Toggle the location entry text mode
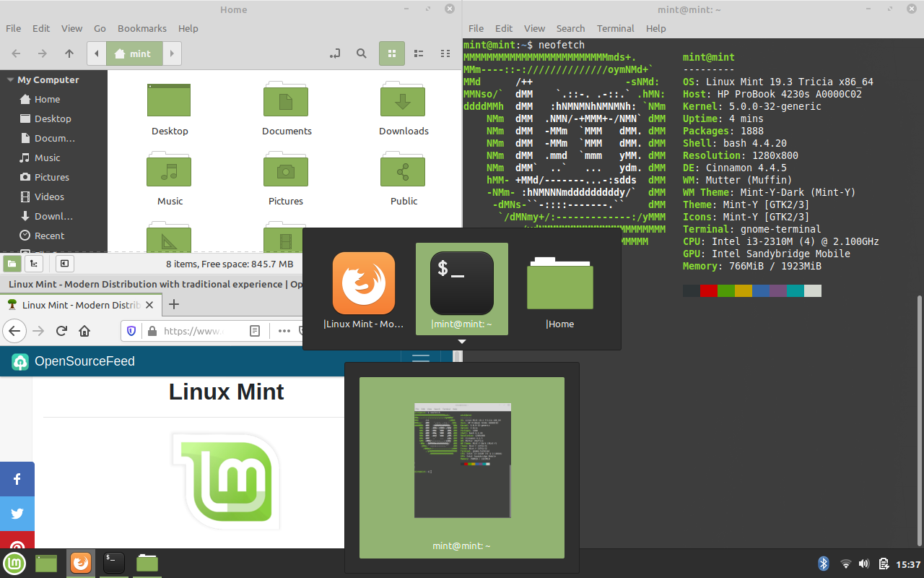The image size is (924, 578). pyautogui.click(x=335, y=53)
